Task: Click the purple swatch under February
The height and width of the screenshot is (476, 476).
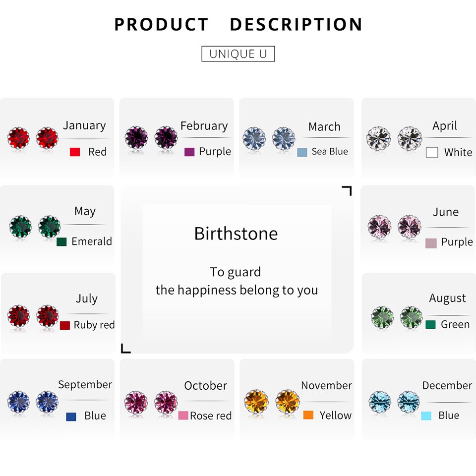Action: pos(189,152)
